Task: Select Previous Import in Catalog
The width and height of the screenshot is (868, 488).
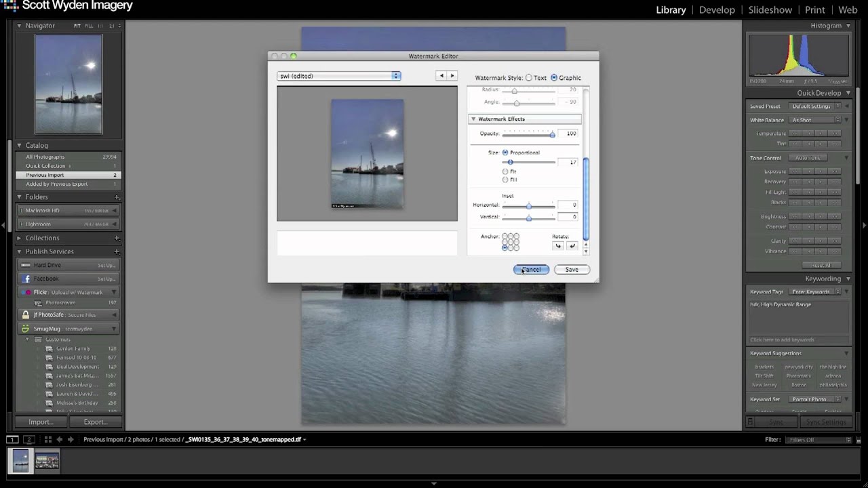Action: [68, 175]
